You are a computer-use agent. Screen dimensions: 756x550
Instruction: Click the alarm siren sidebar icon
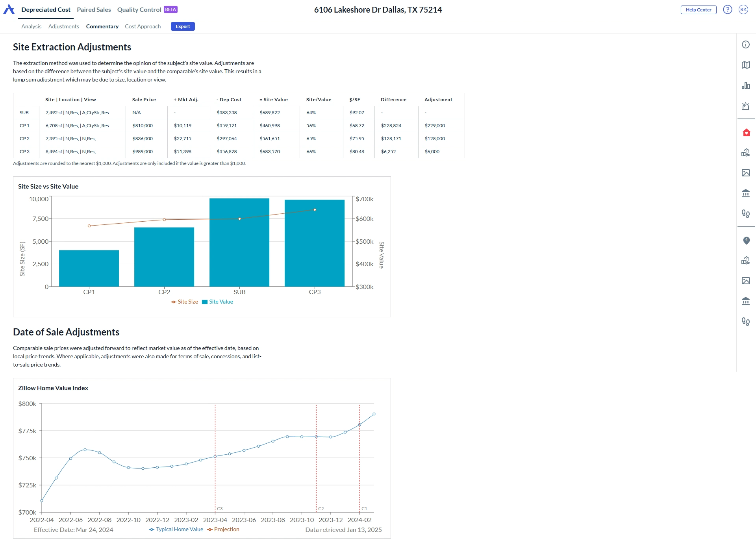click(x=745, y=106)
